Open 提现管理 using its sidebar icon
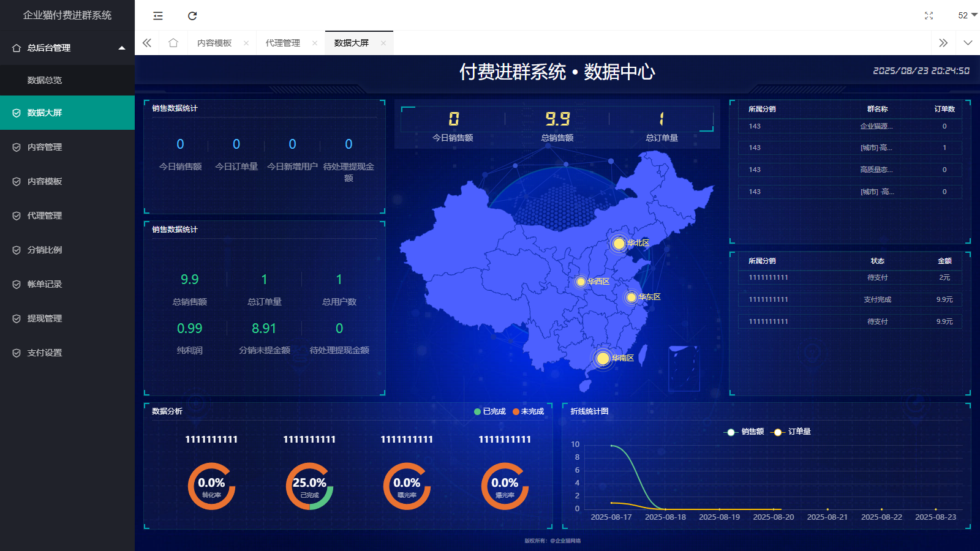 coord(17,318)
